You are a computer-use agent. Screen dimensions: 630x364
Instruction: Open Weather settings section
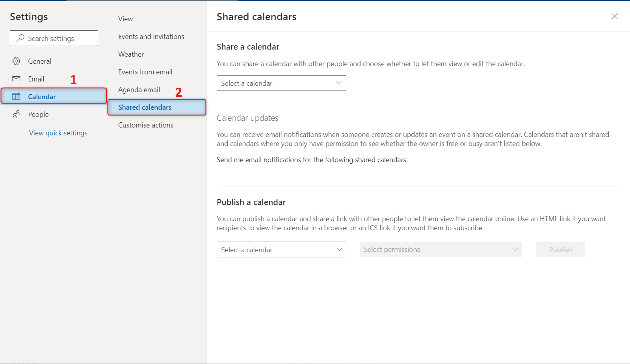[131, 54]
